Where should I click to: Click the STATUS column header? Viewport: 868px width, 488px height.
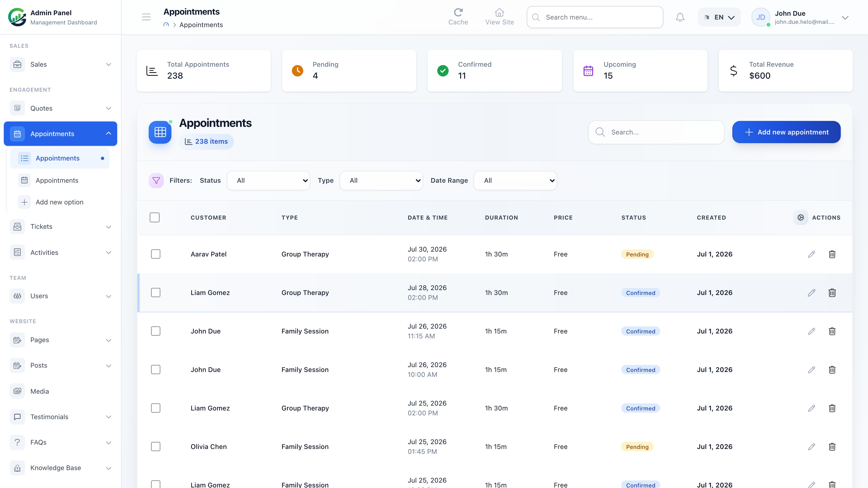coord(634,217)
